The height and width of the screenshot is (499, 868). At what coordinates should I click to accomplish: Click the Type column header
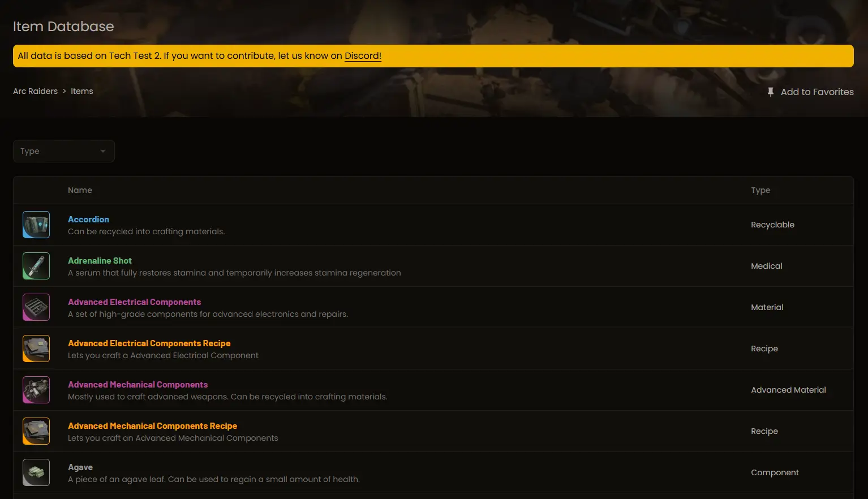[760, 190]
